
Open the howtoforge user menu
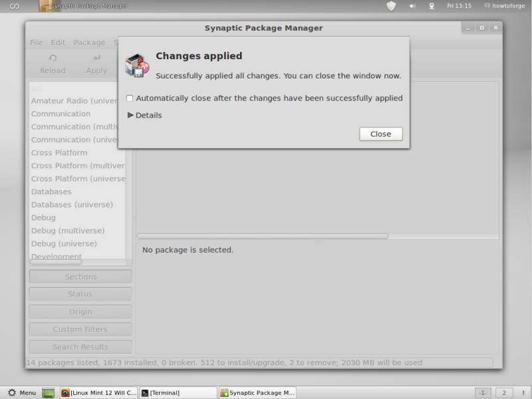(505, 6)
